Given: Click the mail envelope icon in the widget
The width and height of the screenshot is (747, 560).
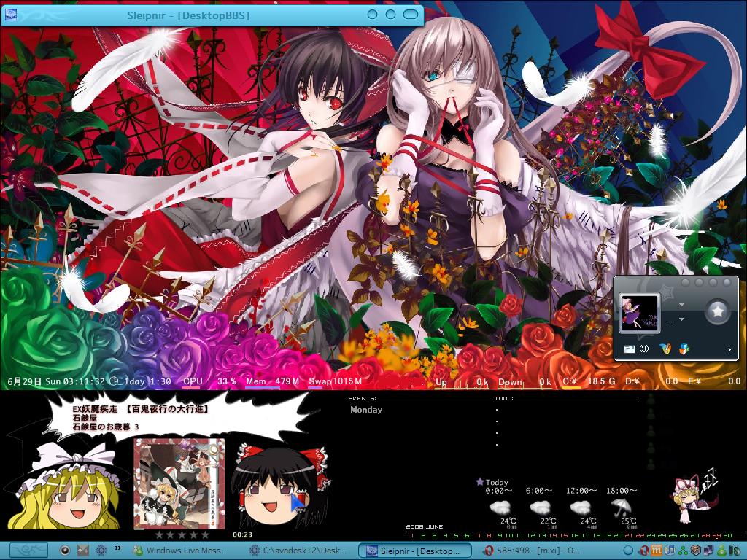Looking at the screenshot, I should pyautogui.click(x=629, y=349).
